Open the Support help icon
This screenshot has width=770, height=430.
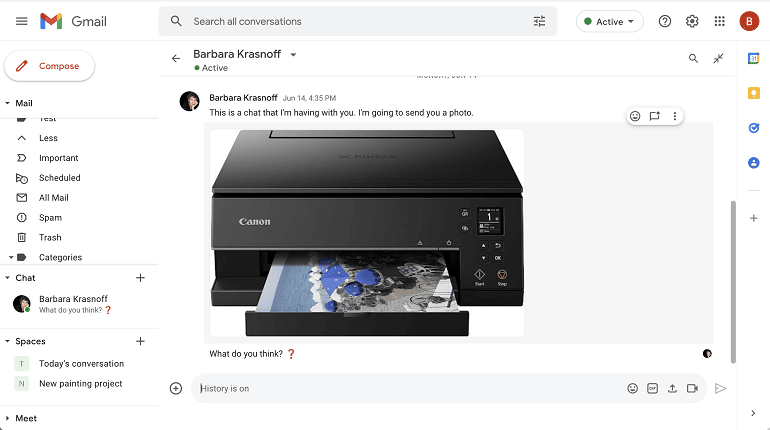coord(664,21)
